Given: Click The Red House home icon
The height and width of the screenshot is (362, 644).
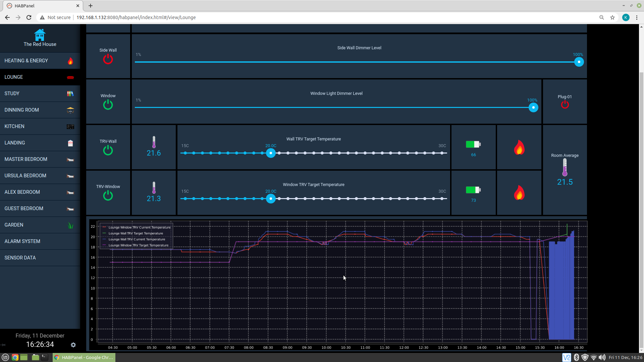Looking at the screenshot, I should coord(40,35).
